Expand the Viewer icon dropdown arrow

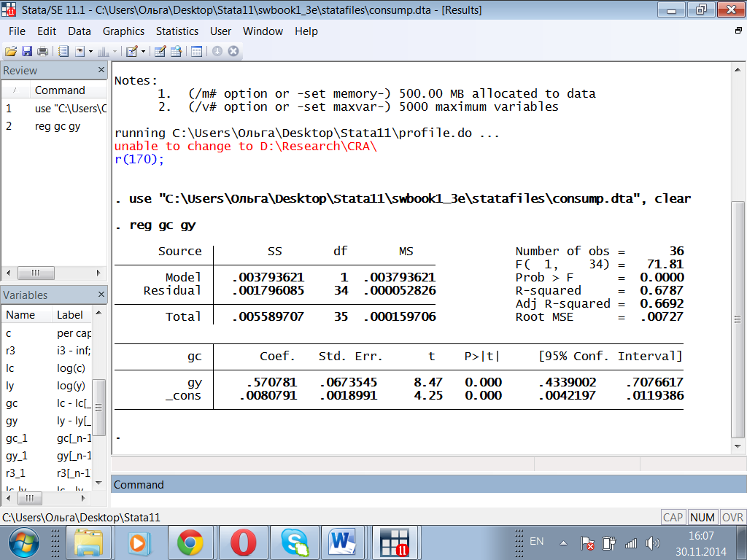[x=90, y=51]
